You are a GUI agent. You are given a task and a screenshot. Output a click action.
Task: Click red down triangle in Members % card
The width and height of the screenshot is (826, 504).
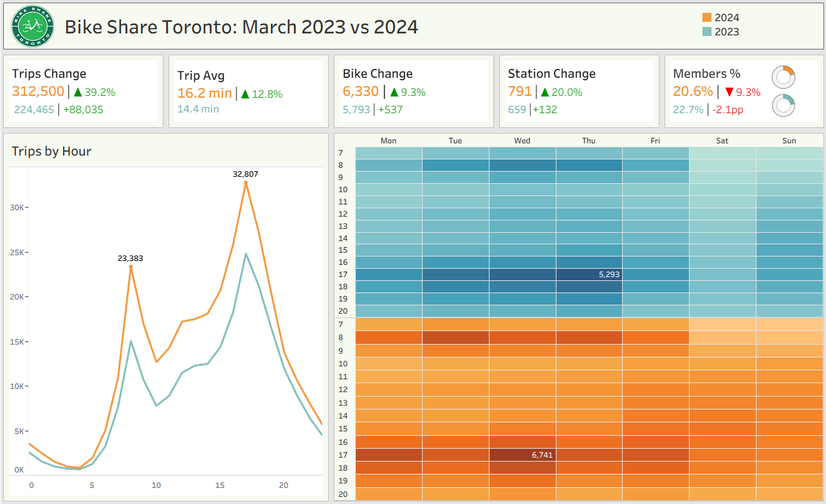729,93
